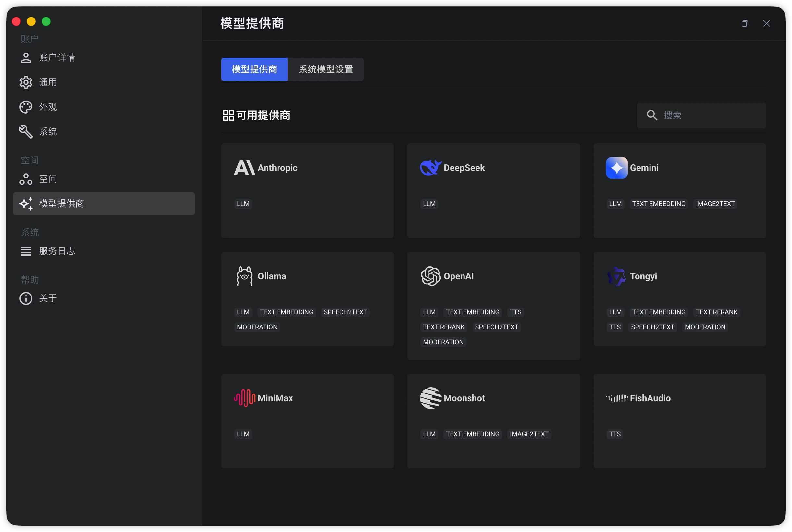Viewport: 792px width, 532px height.
Task: Open 外观 settings in the sidebar
Action: [104, 107]
